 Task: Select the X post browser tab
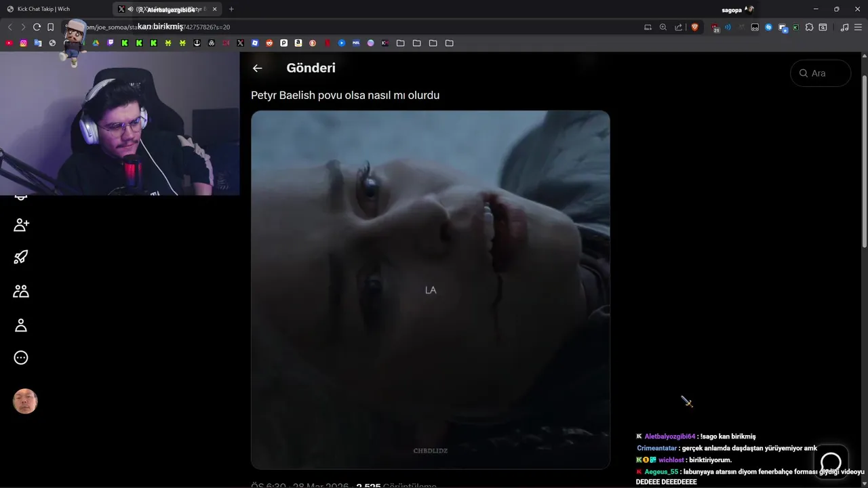[166, 9]
